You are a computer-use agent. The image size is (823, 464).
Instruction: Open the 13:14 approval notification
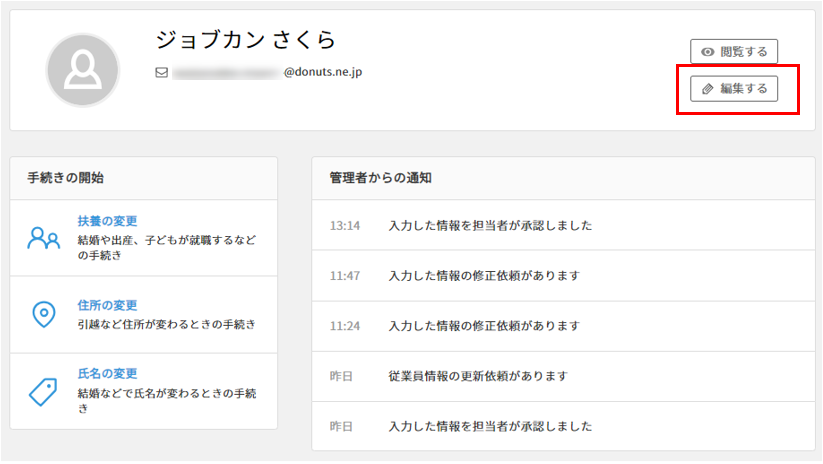coord(563,225)
